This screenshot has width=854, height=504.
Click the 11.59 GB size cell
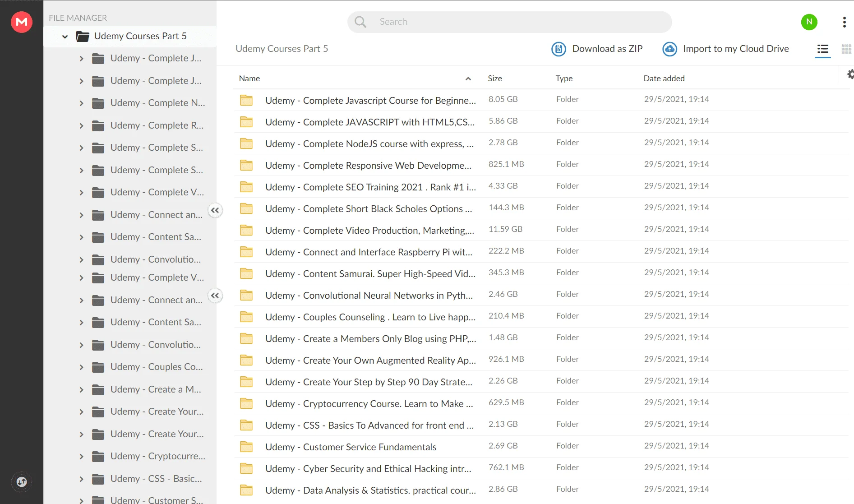click(x=505, y=229)
